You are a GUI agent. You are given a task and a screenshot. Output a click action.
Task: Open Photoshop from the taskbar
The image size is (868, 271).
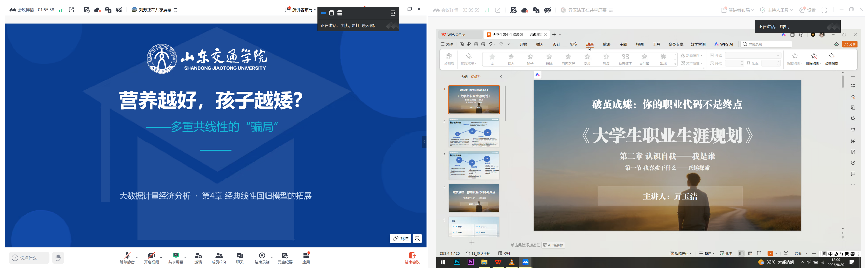(457, 262)
